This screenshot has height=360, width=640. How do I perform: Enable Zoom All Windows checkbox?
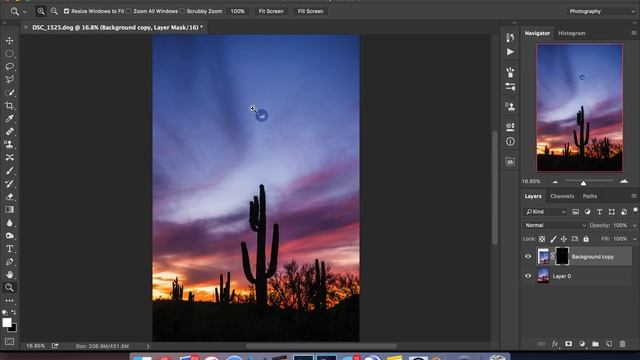pos(129,11)
